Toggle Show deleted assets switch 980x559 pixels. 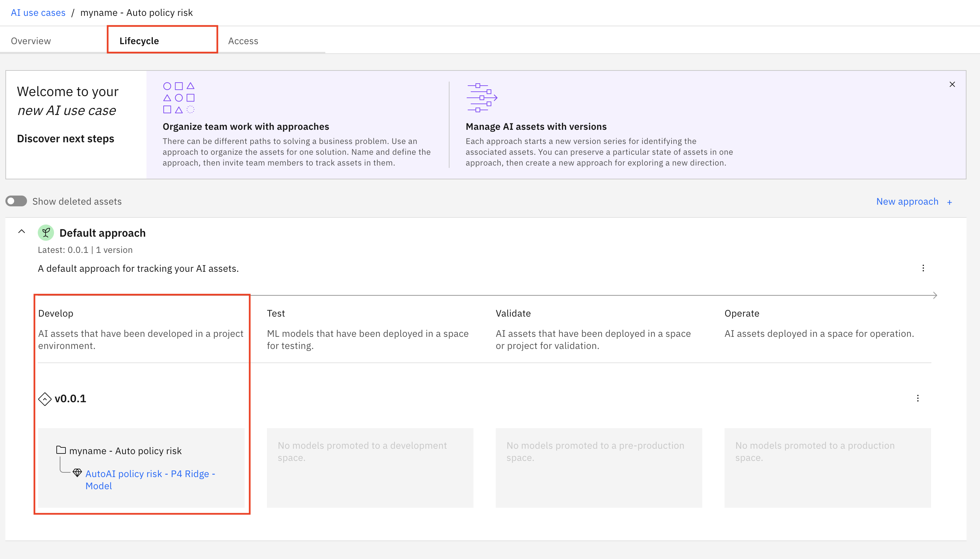pyautogui.click(x=16, y=201)
